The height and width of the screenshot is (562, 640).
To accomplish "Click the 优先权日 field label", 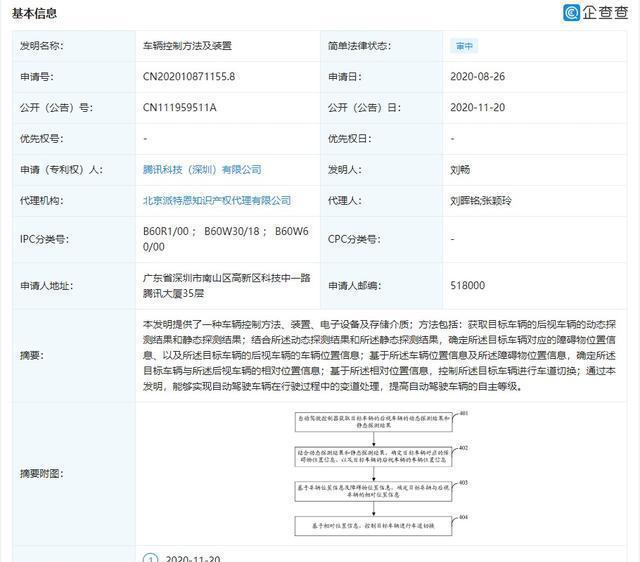I will pyautogui.click(x=349, y=139).
